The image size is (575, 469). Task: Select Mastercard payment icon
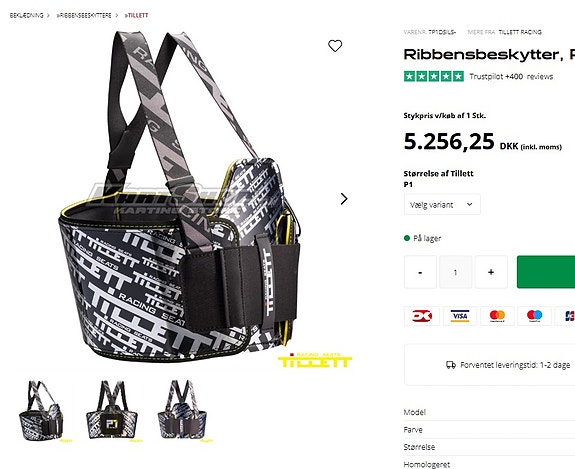(497, 316)
